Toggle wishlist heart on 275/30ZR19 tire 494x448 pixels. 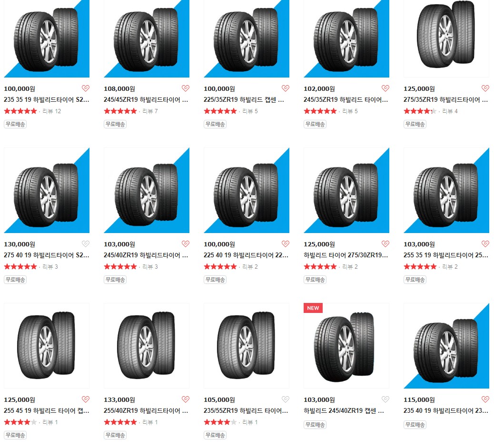click(x=385, y=243)
